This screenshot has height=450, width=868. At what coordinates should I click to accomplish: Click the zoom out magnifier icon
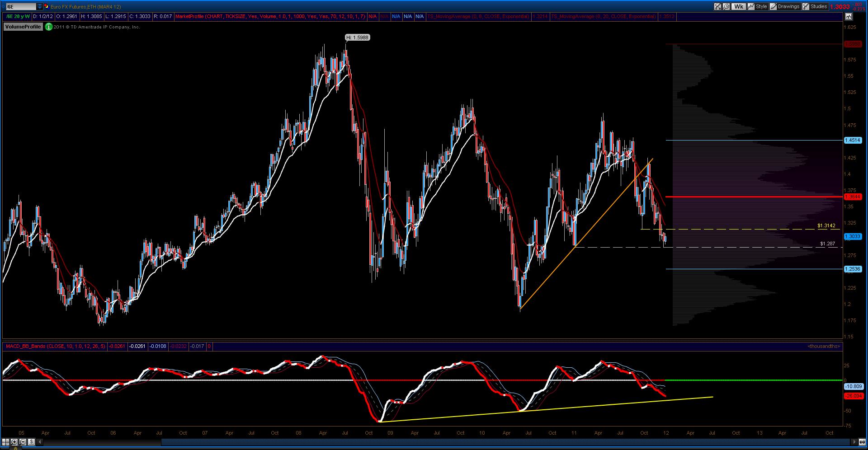(23, 442)
